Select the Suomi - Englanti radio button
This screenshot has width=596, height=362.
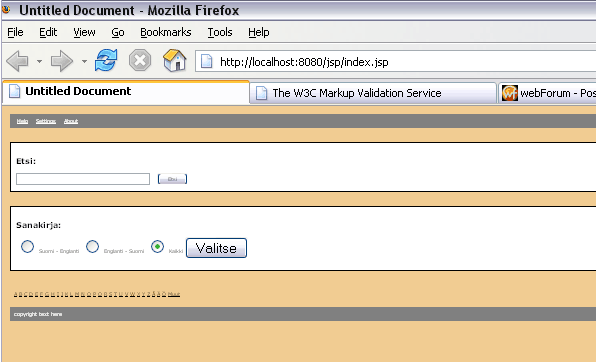click(27, 246)
